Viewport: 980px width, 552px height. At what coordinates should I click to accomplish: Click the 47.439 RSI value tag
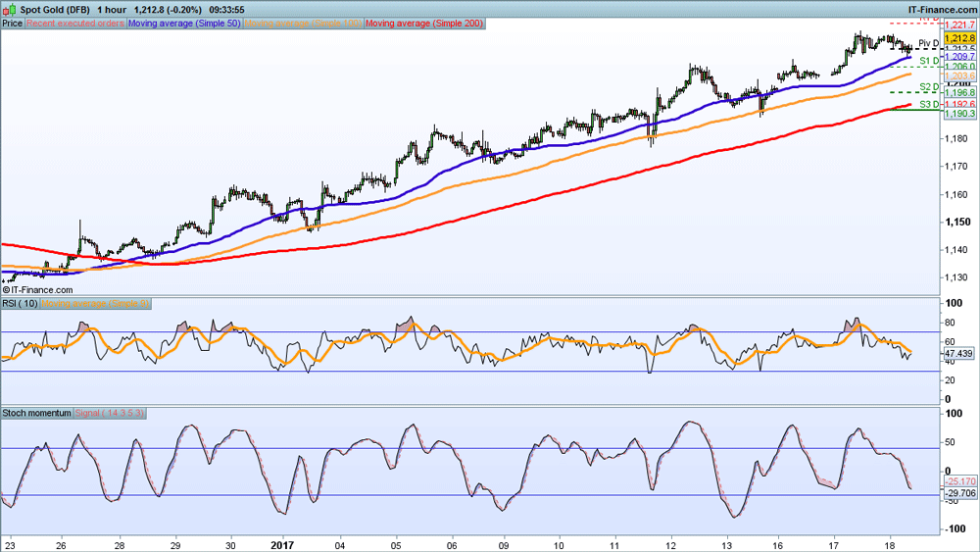959,353
